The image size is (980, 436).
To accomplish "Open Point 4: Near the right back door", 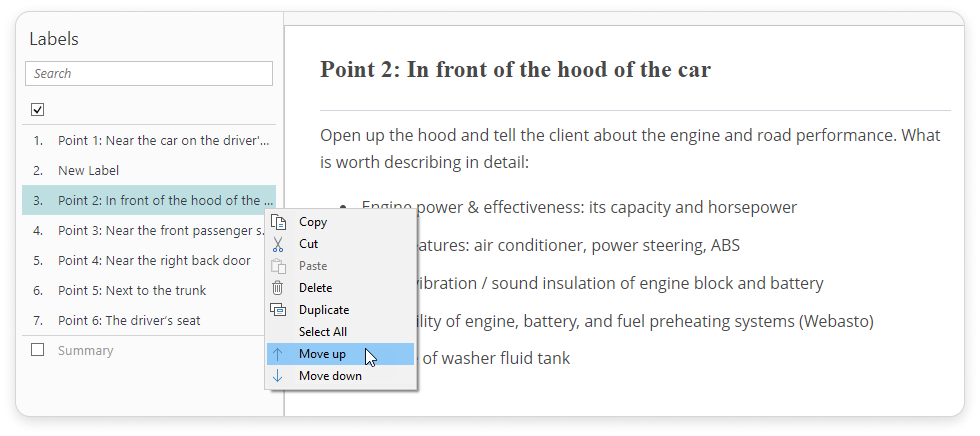I will click(x=154, y=260).
